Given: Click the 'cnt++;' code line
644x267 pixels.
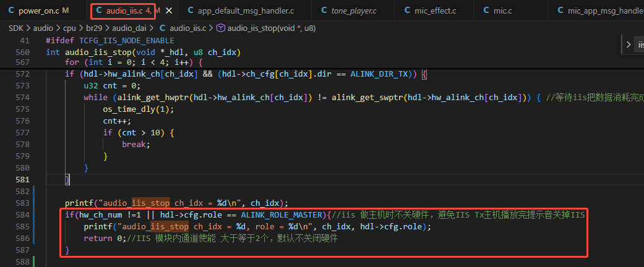Looking at the screenshot, I should click(117, 121).
